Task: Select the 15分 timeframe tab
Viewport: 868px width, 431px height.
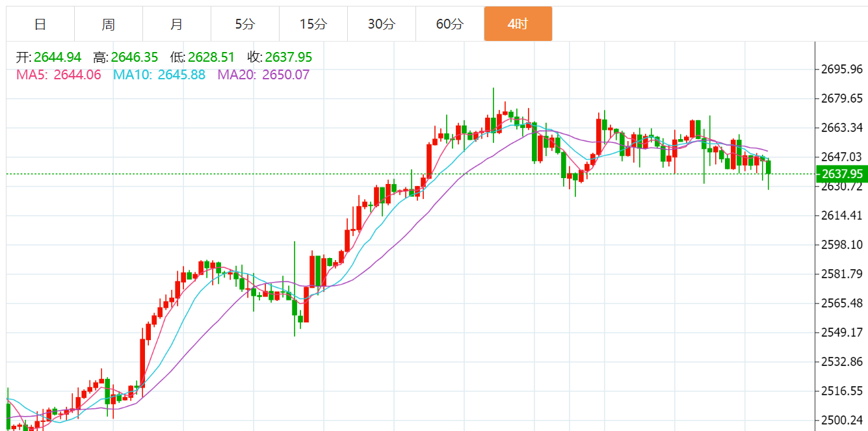Action: (x=313, y=24)
